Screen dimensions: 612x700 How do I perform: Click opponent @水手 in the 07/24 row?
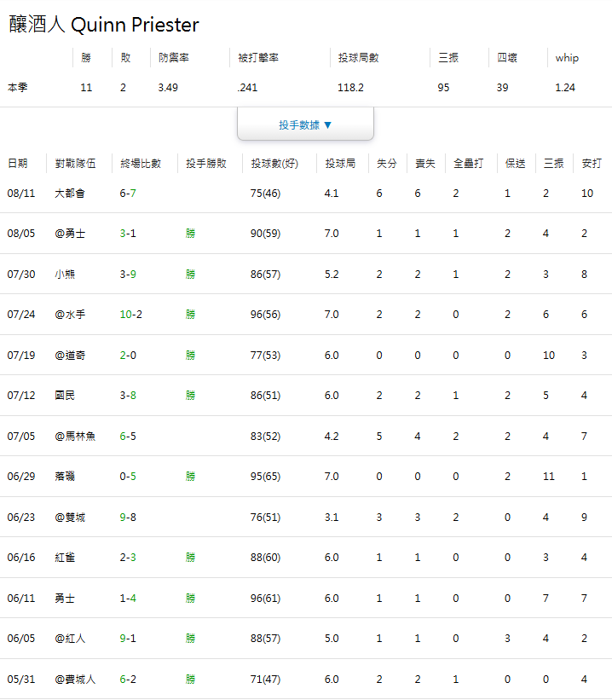(70, 315)
